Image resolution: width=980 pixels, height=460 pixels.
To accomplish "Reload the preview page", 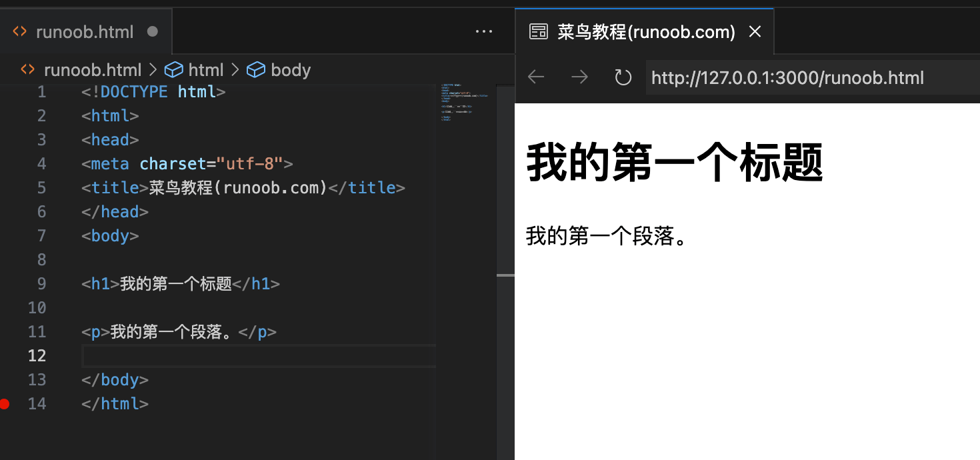I will [623, 77].
